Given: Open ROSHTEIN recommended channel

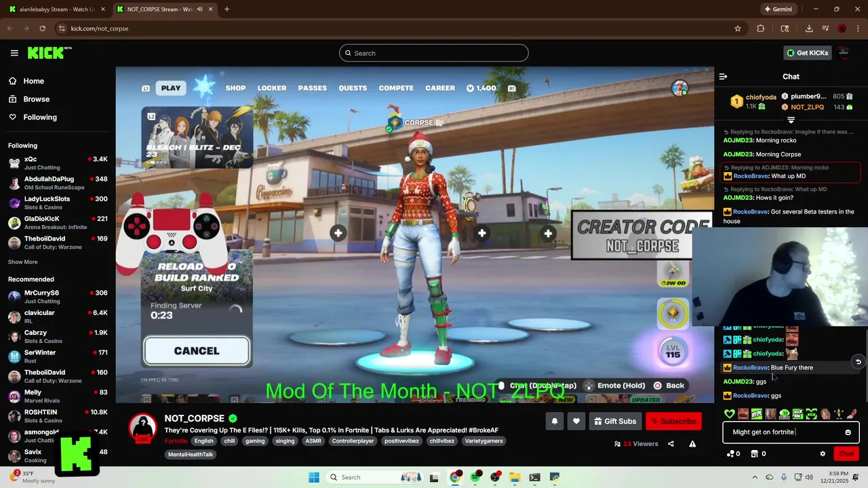Looking at the screenshot, I should pos(58,415).
